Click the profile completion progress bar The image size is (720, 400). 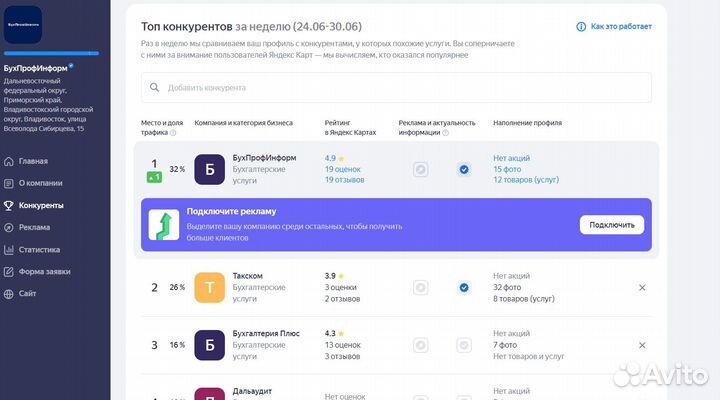(51, 53)
